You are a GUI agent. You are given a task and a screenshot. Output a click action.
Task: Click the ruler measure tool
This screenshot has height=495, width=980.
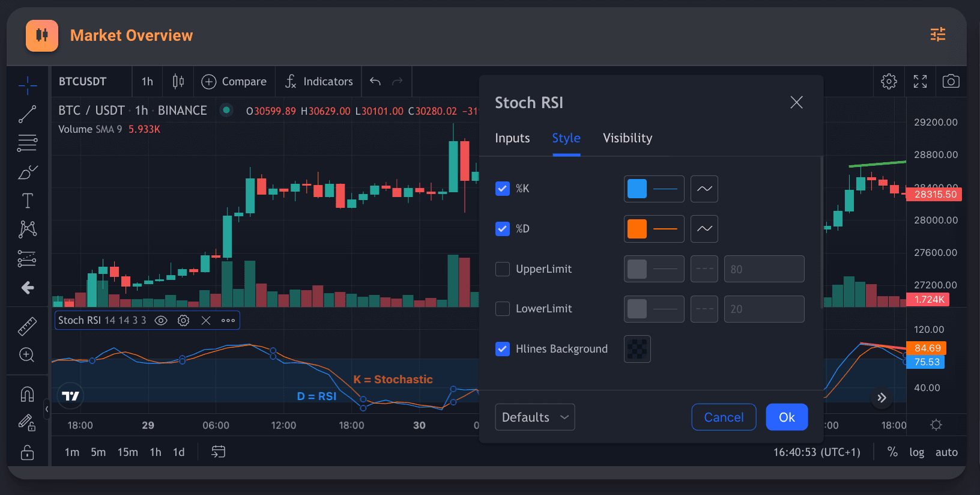point(27,326)
